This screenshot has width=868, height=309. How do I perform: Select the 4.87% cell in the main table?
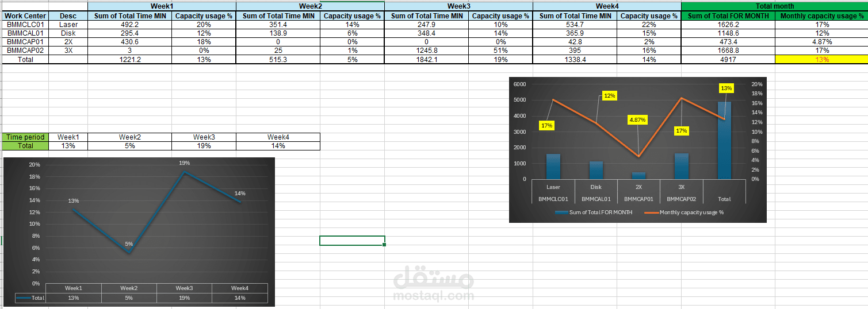click(821, 42)
